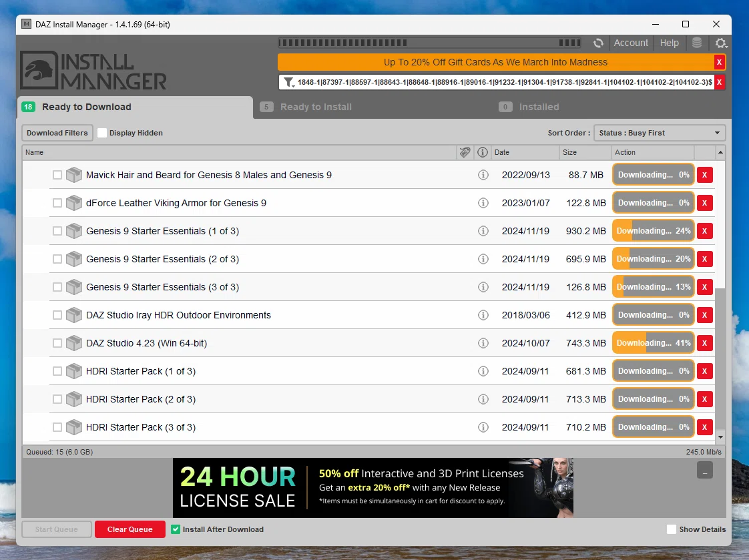Sort list by Name column header
Image resolution: width=749 pixels, height=560 pixels.
[239, 152]
